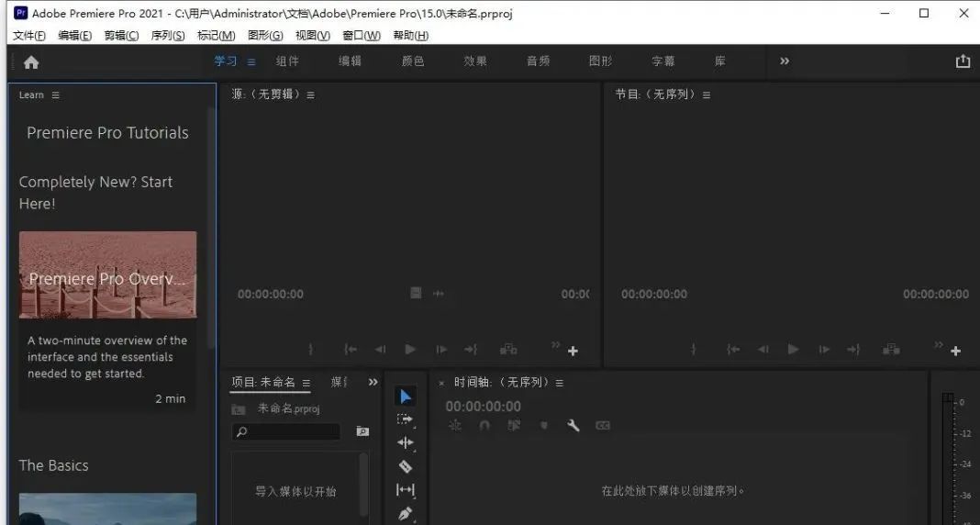The height and width of the screenshot is (525, 980).
Task: Open the 剪辑(C) menu
Action: pyautogui.click(x=121, y=36)
